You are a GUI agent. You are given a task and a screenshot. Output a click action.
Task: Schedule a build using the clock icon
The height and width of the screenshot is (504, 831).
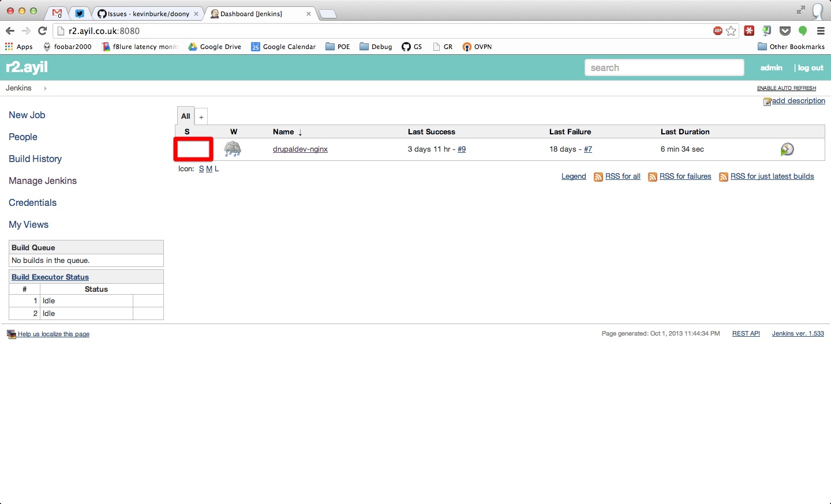(787, 149)
